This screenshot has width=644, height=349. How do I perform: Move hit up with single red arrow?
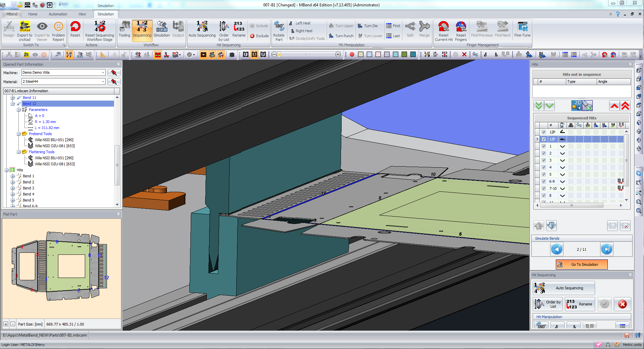point(614,106)
